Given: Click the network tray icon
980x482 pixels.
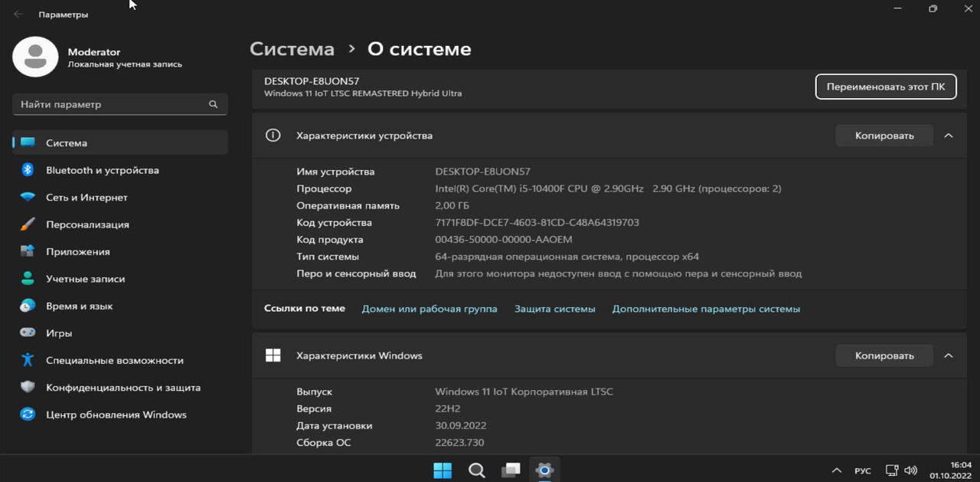Looking at the screenshot, I should coord(892,471).
